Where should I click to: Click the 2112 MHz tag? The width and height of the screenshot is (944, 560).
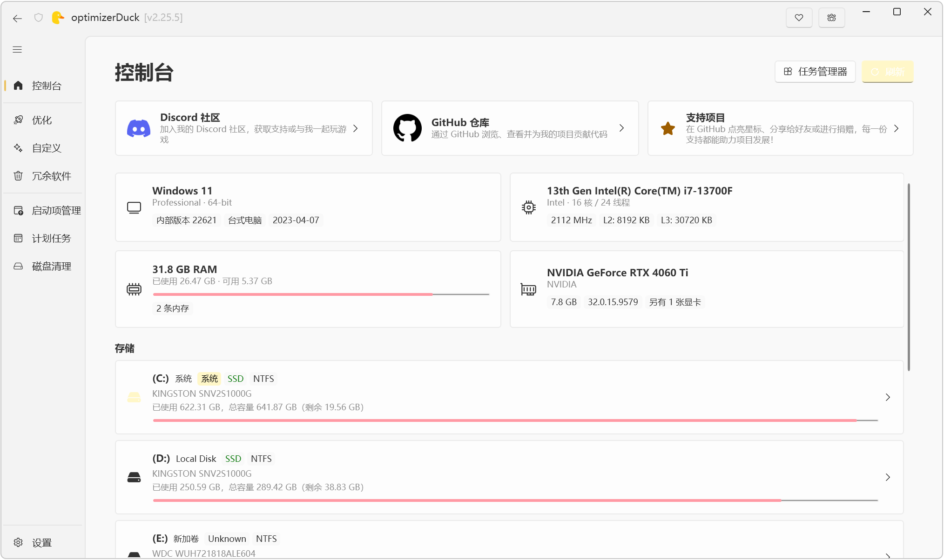pos(571,220)
